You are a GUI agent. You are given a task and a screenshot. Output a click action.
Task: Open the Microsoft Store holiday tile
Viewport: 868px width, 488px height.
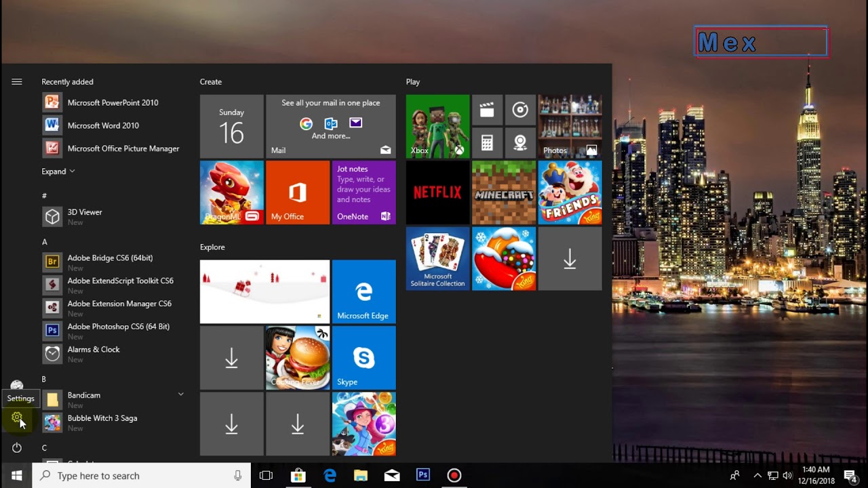pyautogui.click(x=264, y=291)
